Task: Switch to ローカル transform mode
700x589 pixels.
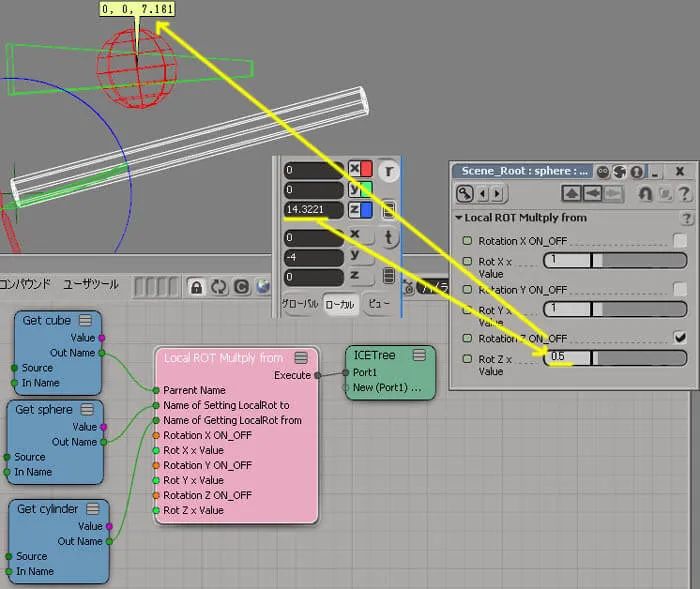Action: (340, 305)
